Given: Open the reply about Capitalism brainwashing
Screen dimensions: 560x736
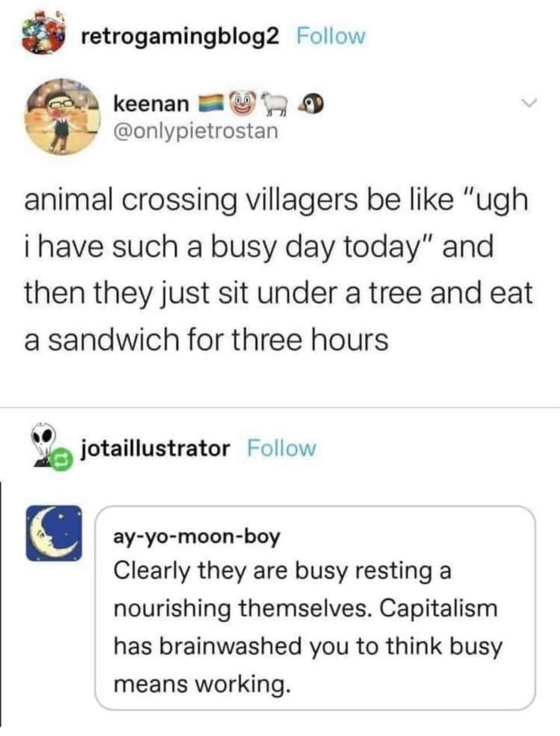Looking at the screenshot, I should point(315,608).
